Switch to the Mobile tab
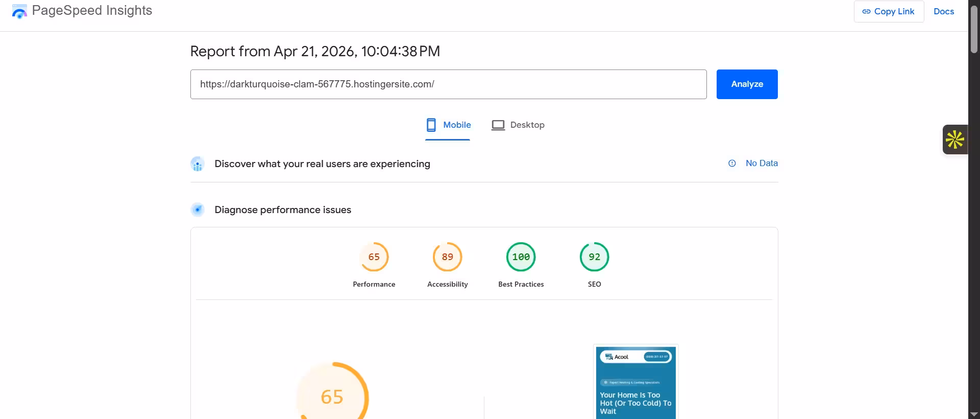The height and width of the screenshot is (419, 980). [x=448, y=125]
